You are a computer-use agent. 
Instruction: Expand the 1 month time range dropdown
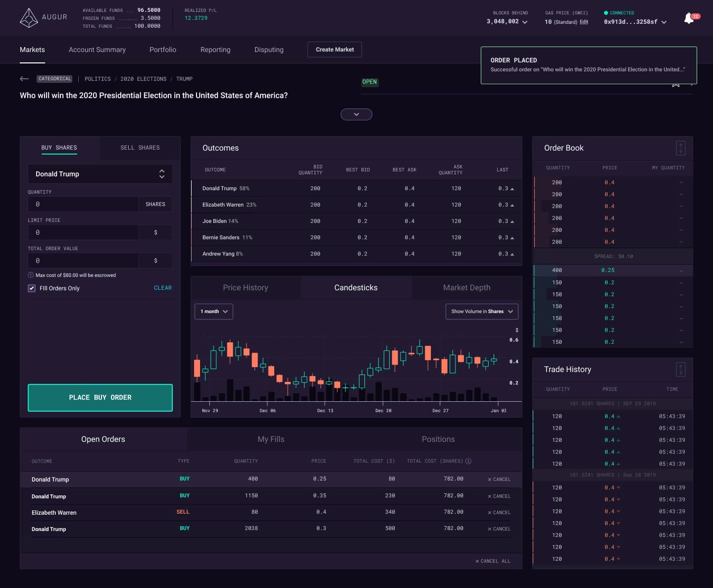pos(214,312)
